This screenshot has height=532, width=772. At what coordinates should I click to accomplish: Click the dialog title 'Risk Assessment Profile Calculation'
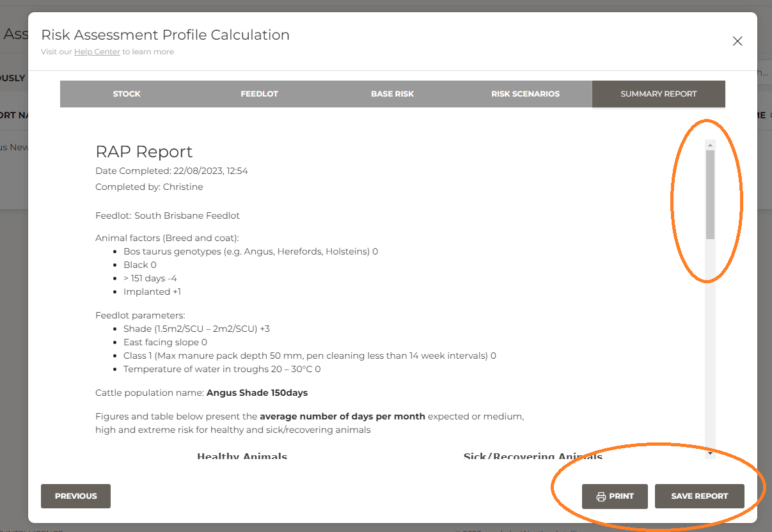(165, 35)
